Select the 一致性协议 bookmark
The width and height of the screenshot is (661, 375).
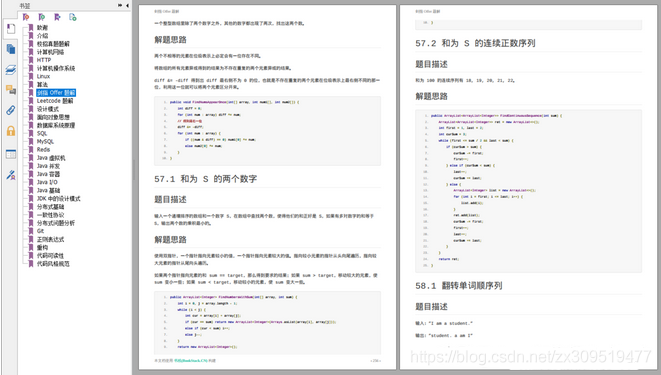51,215
